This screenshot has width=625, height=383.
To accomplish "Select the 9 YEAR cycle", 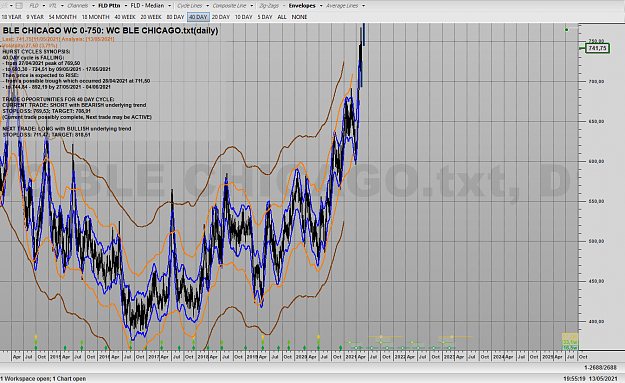I will tap(35, 17).
